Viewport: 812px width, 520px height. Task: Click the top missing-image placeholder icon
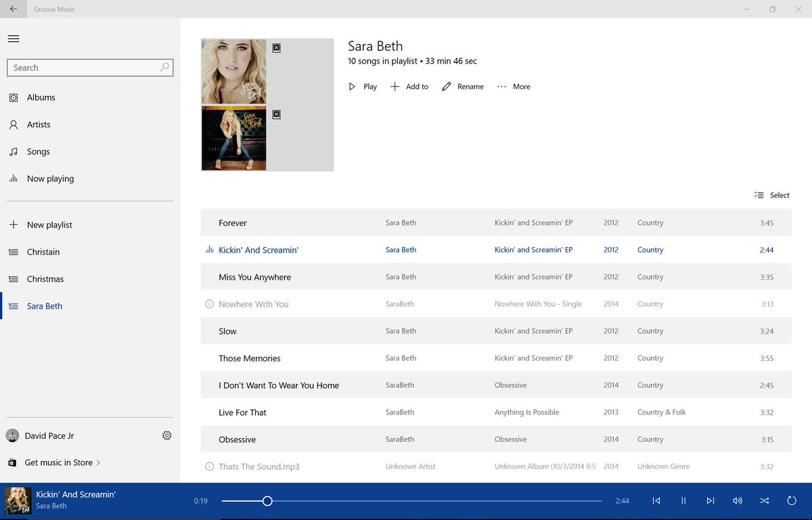coord(276,48)
